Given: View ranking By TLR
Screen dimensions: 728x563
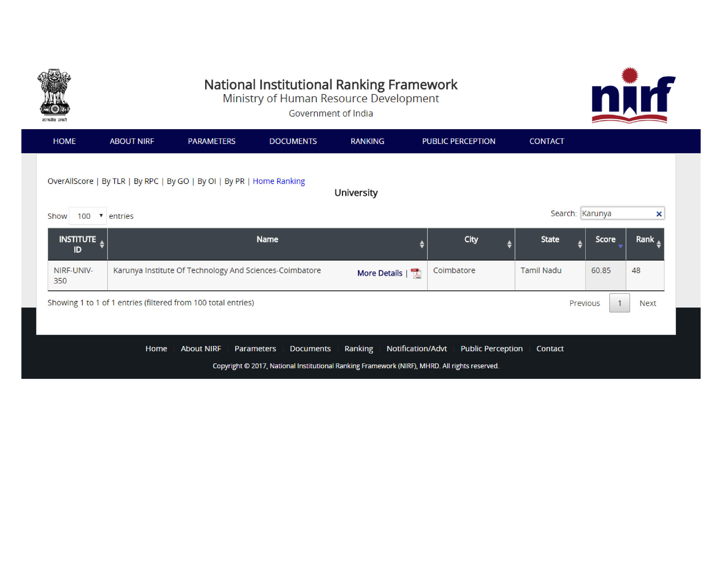Looking at the screenshot, I should point(113,181).
